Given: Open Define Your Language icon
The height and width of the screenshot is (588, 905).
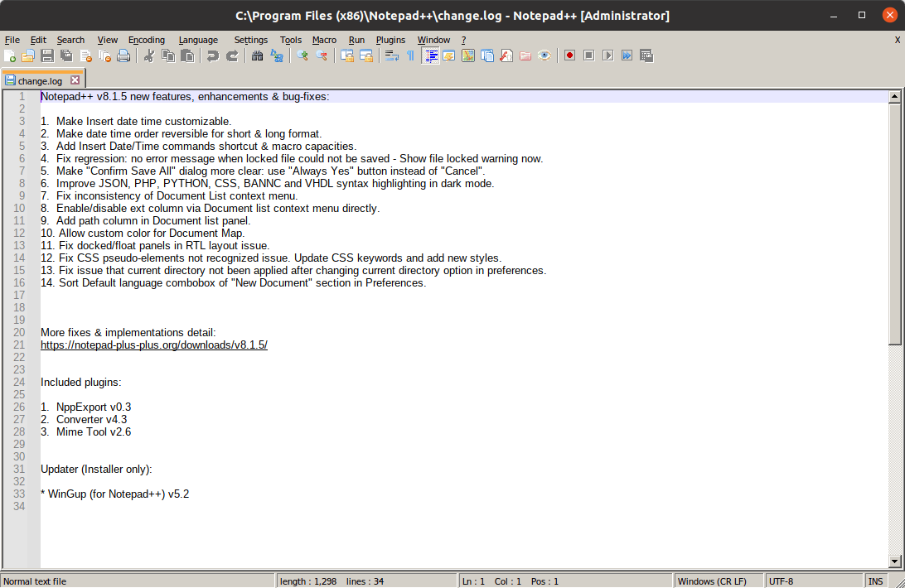Looking at the screenshot, I should (x=449, y=56).
